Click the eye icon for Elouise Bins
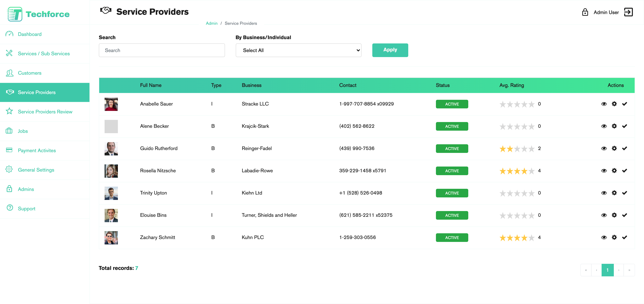644x304 pixels. coord(604,215)
